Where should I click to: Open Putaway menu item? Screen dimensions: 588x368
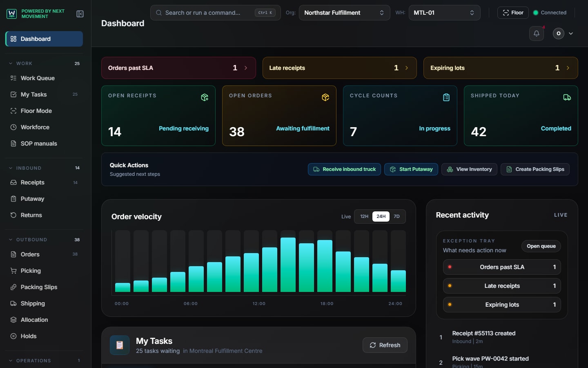(x=44, y=199)
